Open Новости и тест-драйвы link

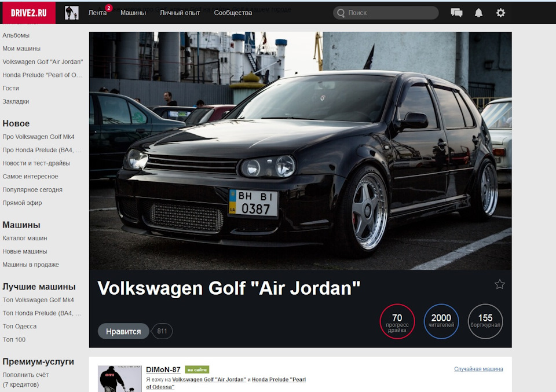(36, 163)
